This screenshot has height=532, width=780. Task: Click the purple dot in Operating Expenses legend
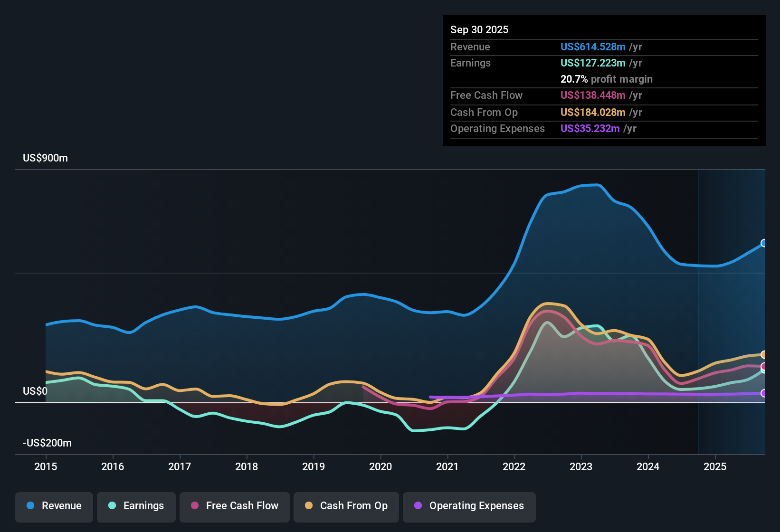coord(418,505)
